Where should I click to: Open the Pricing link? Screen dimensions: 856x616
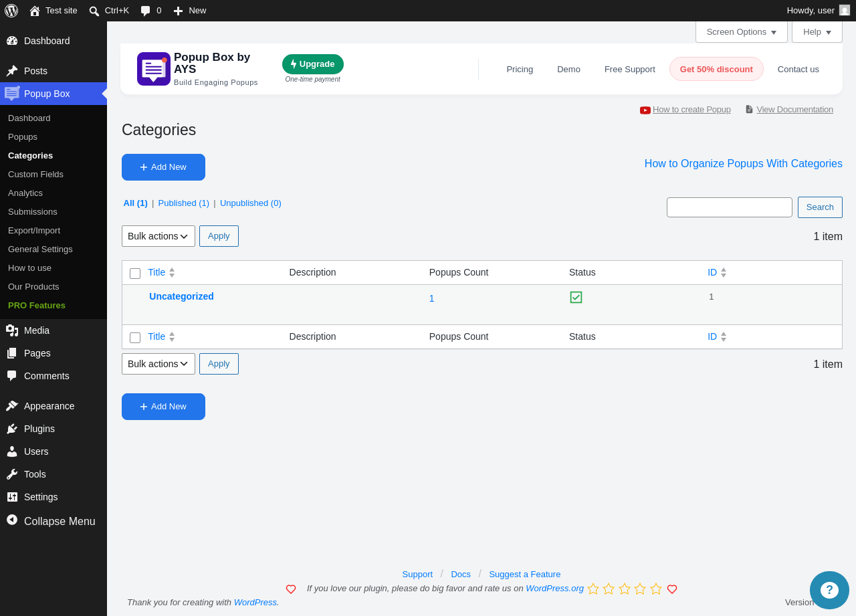[520, 69]
